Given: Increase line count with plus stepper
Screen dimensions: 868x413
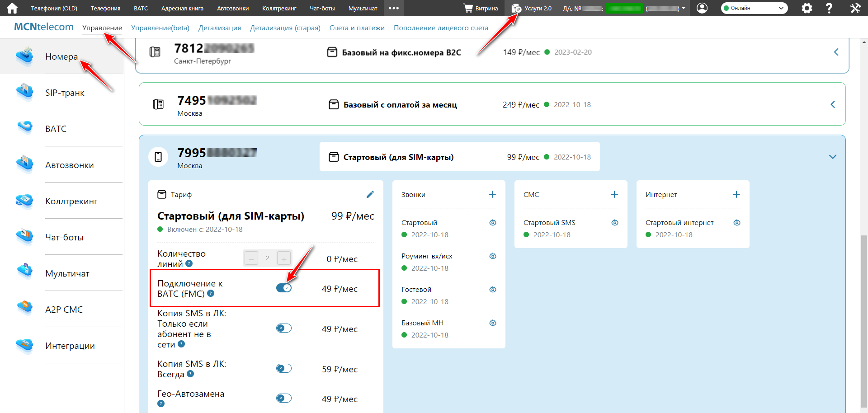Looking at the screenshot, I should (283, 258).
